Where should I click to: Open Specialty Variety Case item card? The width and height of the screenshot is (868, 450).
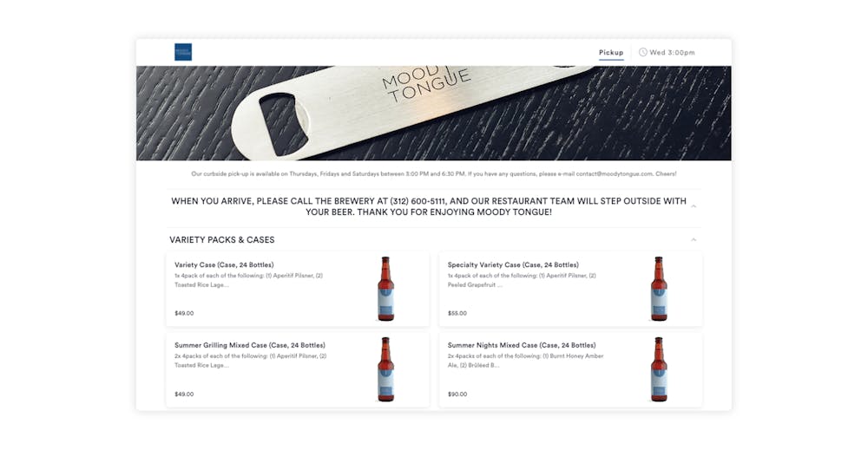571,289
